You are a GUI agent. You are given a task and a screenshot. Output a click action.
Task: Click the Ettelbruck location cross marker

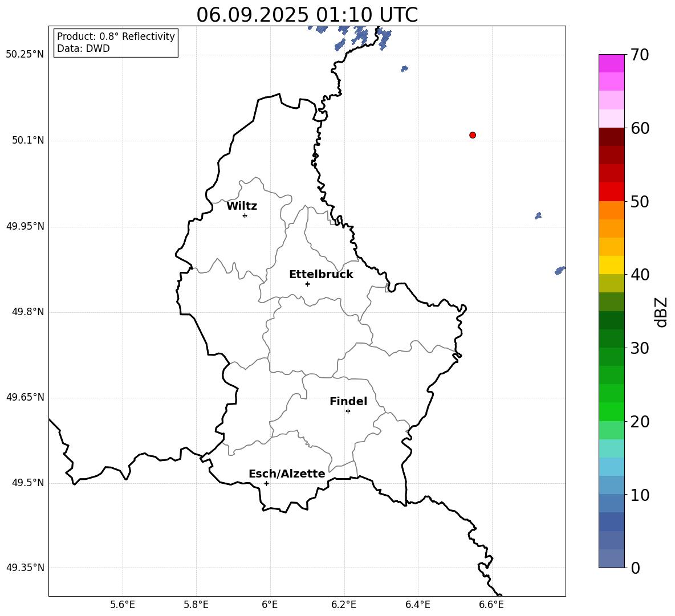(307, 284)
